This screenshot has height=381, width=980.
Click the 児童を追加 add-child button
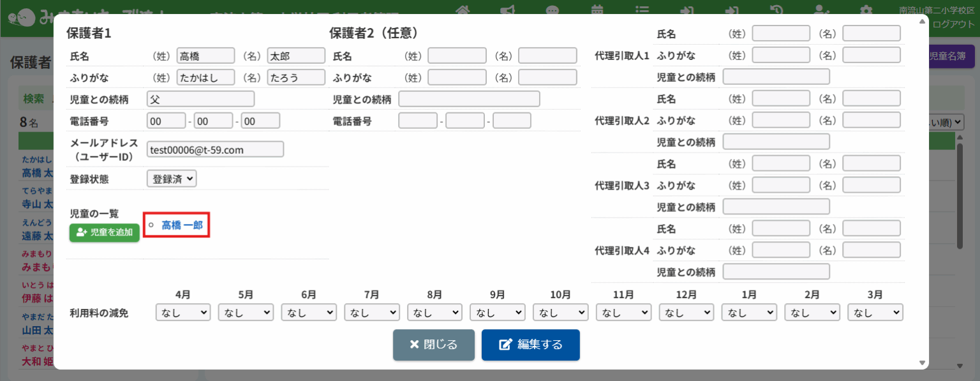(x=105, y=232)
